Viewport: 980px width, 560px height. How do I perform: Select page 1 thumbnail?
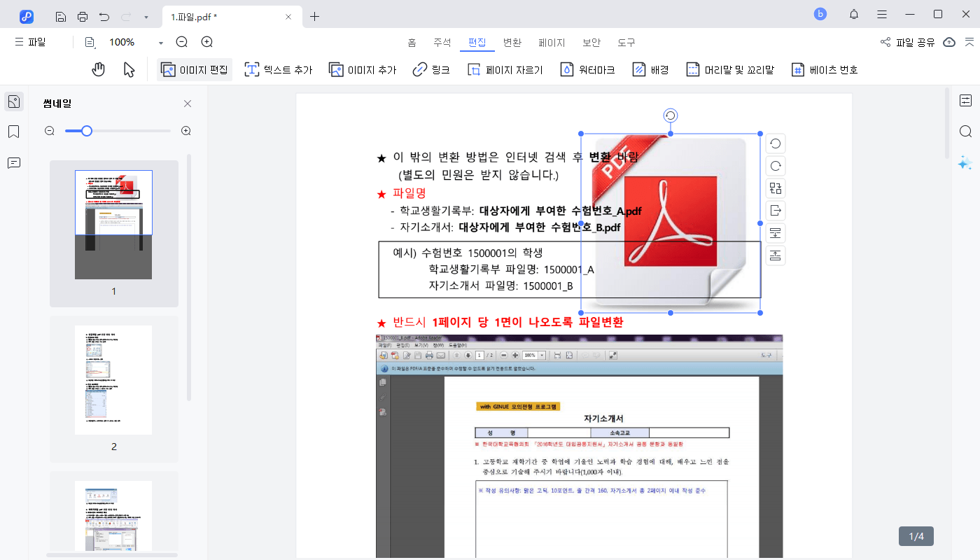coord(113,225)
